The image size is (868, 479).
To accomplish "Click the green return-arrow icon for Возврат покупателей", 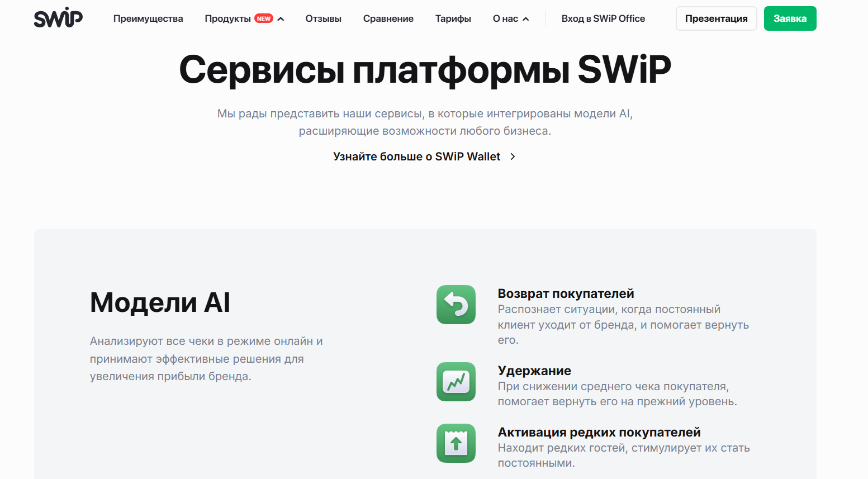I will click(456, 305).
